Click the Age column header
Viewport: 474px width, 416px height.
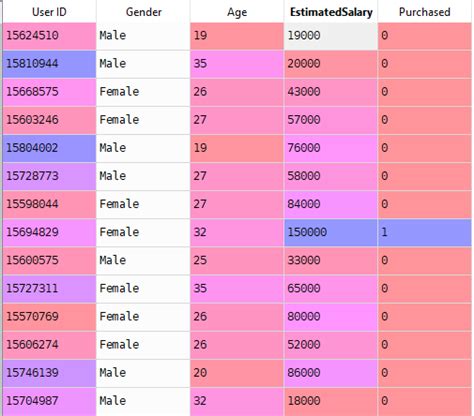coord(237,12)
